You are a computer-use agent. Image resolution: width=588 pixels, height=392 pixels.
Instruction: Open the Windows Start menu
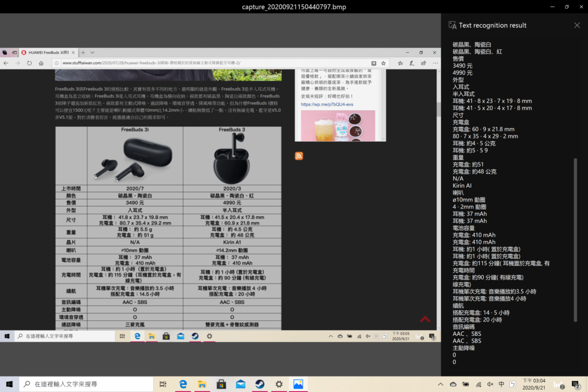9,384
